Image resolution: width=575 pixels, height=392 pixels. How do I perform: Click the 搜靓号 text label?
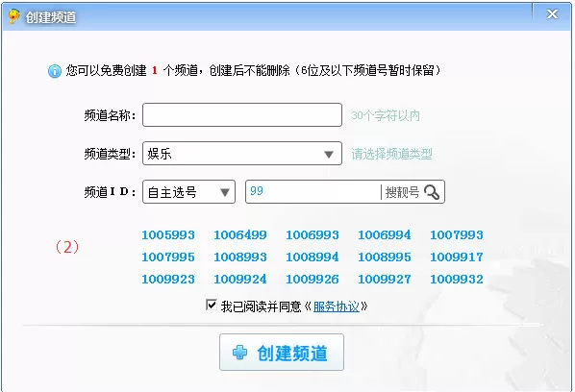402,192
